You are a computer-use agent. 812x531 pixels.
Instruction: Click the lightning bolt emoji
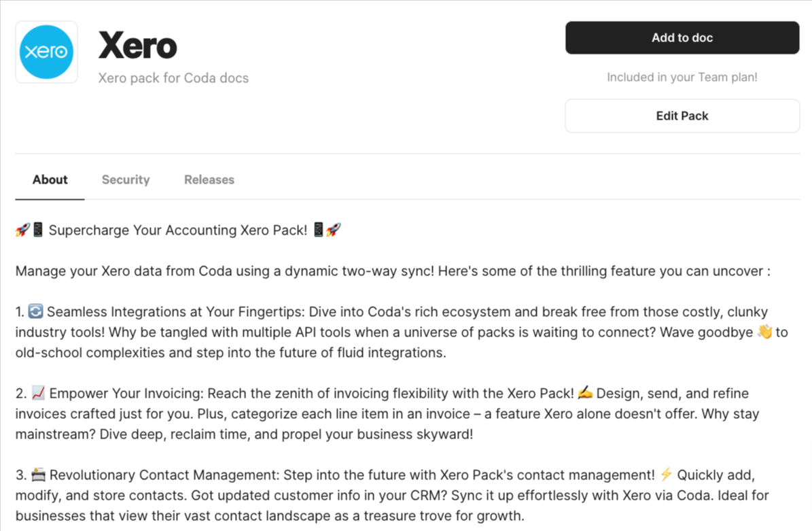[666, 475]
